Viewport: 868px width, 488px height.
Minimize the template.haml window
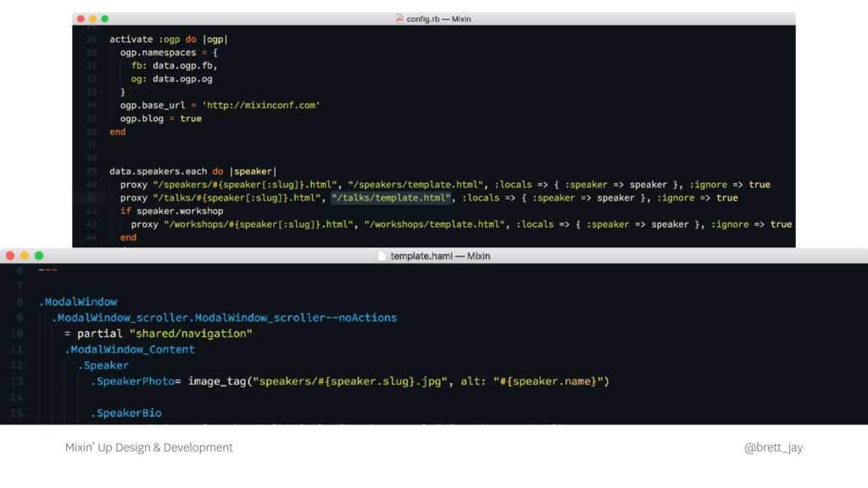(x=25, y=256)
